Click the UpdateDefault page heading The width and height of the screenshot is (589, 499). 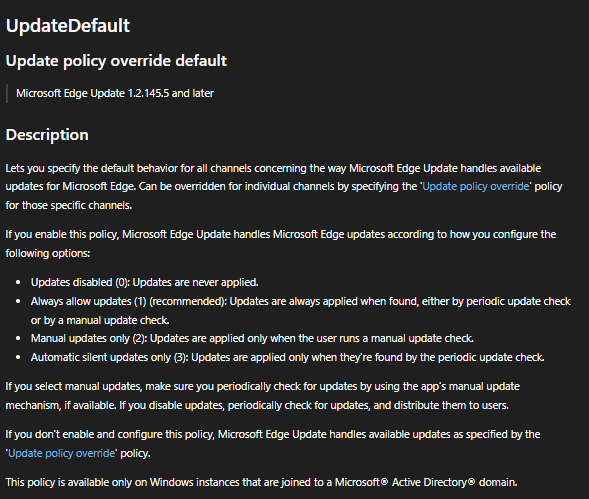pos(68,26)
